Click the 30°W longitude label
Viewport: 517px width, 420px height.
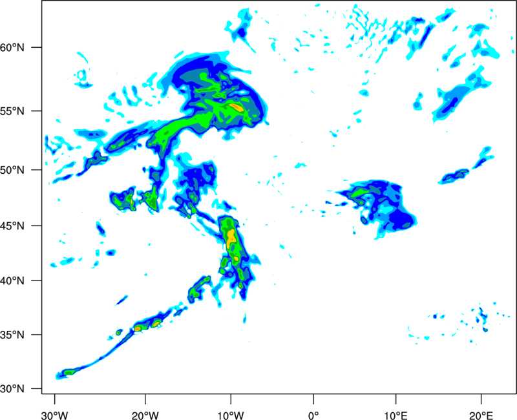pos(54,415)
